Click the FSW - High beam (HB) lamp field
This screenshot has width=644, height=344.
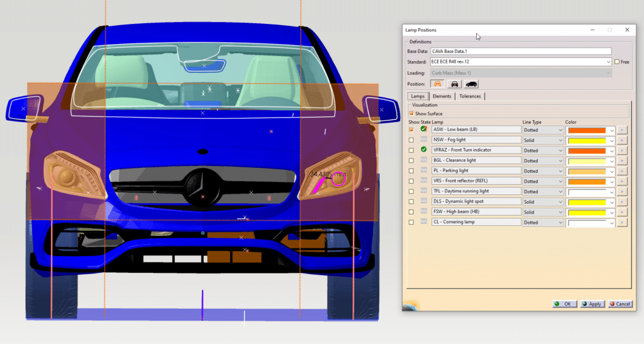click(x=476, y=211)
